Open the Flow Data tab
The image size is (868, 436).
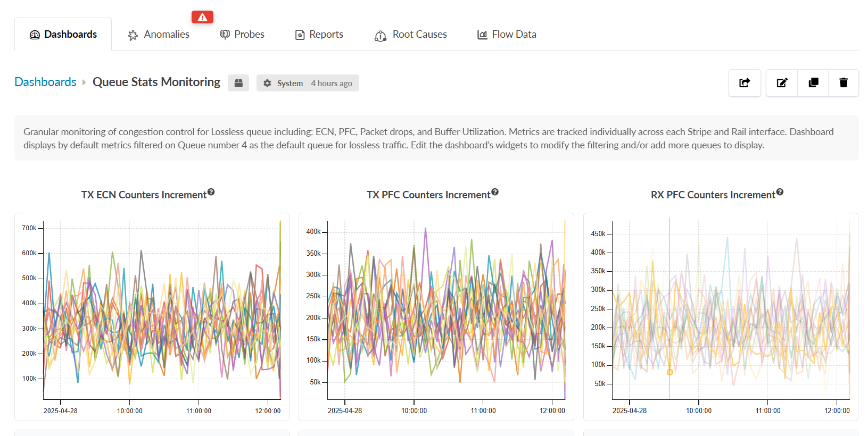507,35
